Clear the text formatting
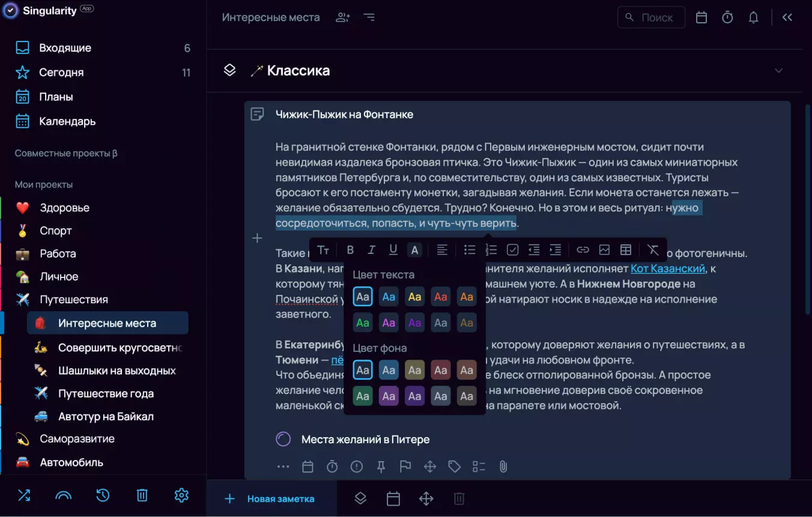 pos(653,250)
